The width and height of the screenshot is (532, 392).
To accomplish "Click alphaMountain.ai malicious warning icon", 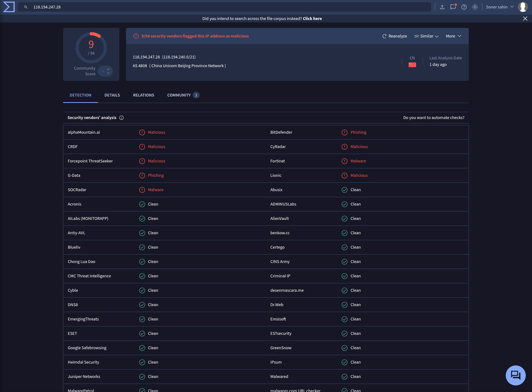I will tap(142, 132).
